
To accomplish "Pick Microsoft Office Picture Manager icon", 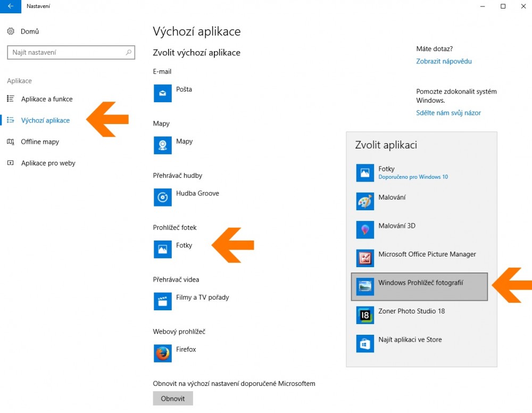I will [x=365, y=258].
